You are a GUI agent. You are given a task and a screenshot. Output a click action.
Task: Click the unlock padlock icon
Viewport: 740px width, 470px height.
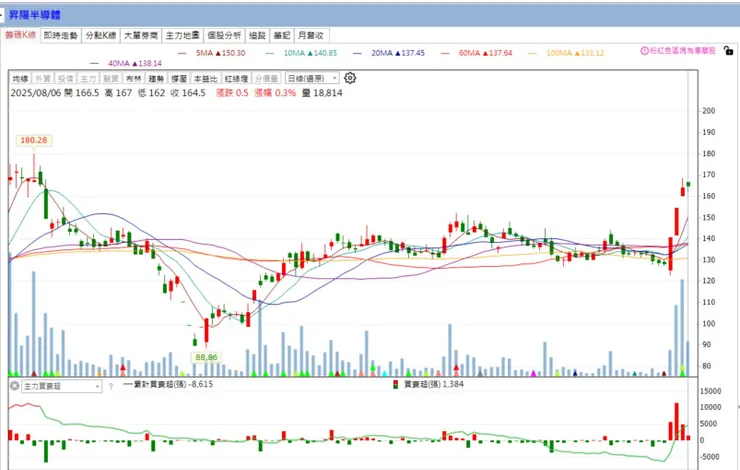pyautogui.click(x=728, y=50)
